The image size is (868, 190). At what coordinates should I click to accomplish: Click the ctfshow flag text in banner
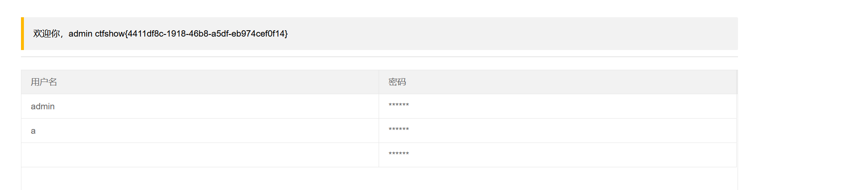pos(191,34)
